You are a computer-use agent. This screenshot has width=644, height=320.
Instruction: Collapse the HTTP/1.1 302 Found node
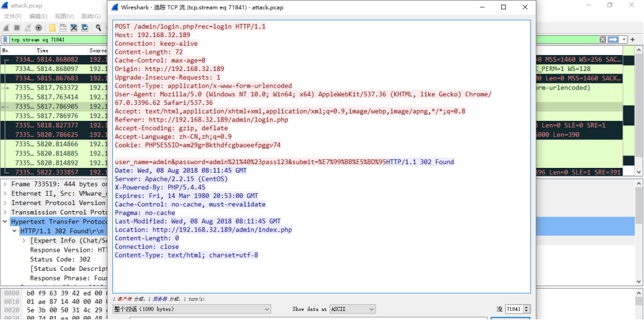point(15,232)
